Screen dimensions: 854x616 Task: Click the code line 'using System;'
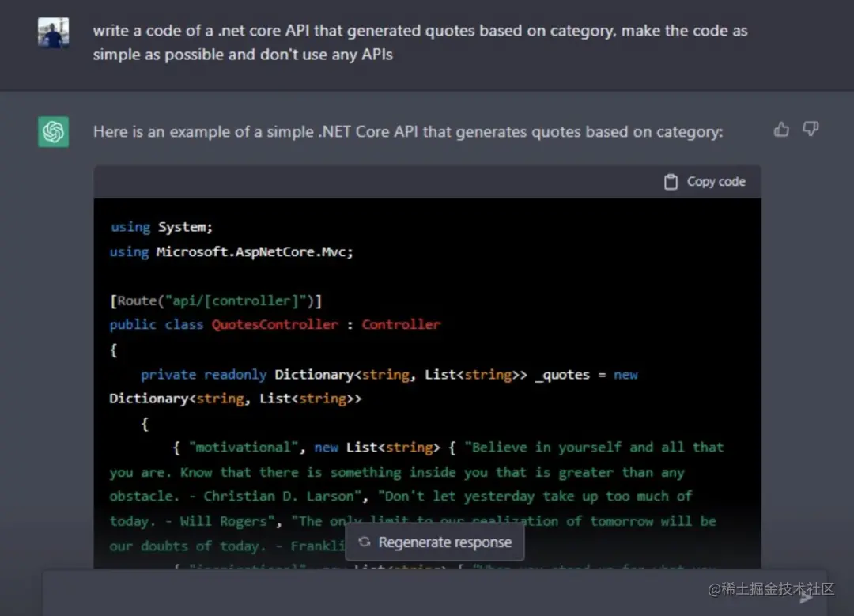coord(162,227)
